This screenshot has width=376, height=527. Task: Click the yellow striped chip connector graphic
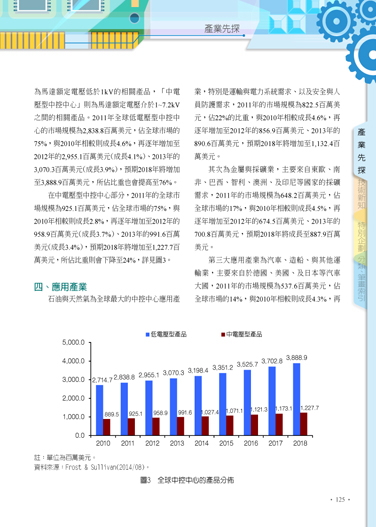click(x=32, y=40)
